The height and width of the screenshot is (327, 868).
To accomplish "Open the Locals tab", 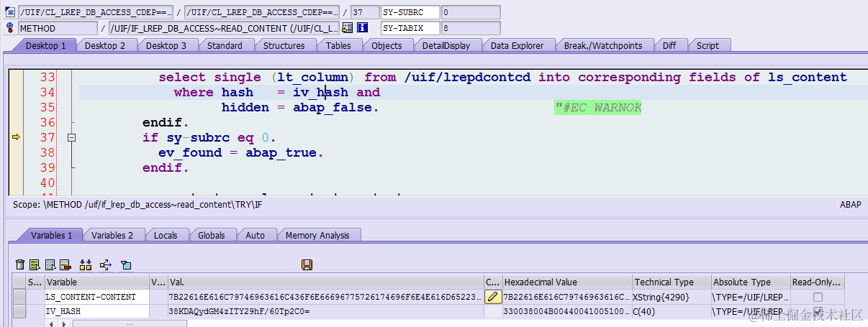I will [166, 235].
